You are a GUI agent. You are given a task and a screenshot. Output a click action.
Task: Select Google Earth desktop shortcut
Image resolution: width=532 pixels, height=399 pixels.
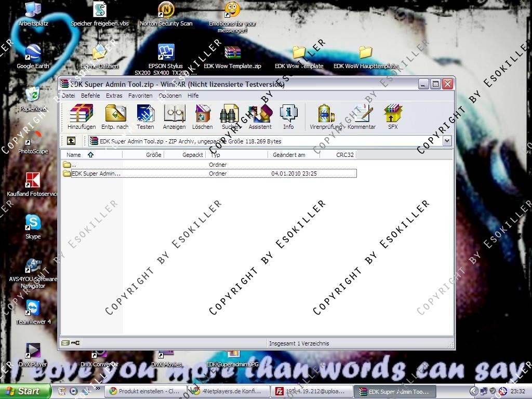pos(33,57)
